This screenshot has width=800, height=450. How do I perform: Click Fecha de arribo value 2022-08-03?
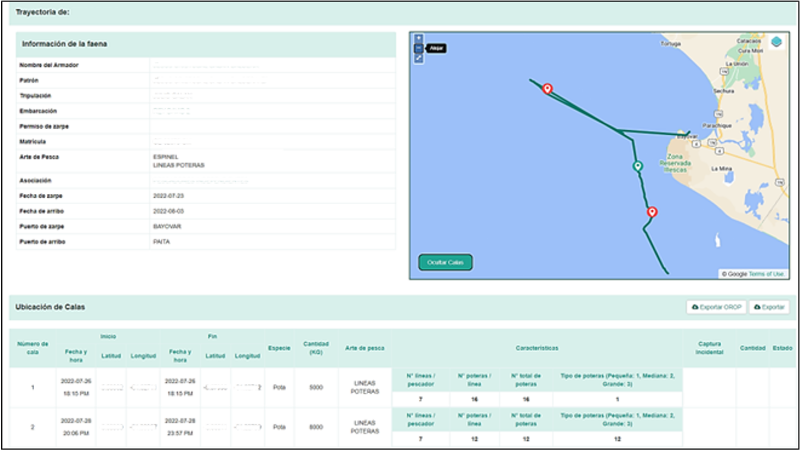tap(168, 211)
